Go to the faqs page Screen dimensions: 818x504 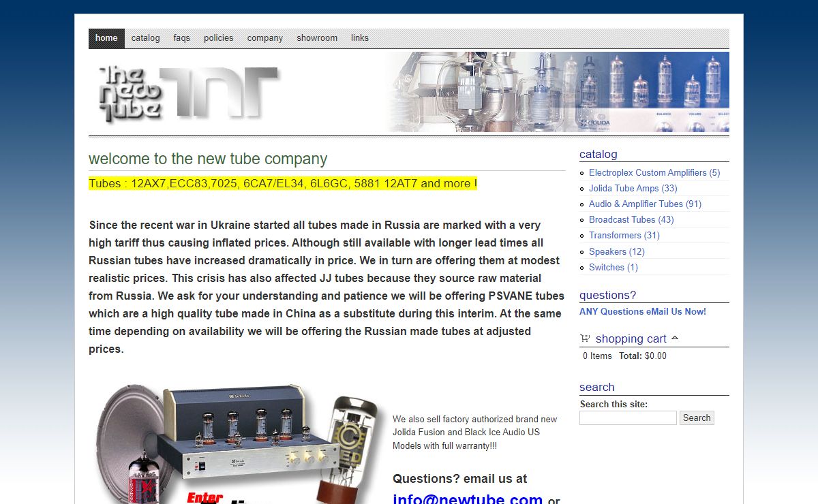(x=181, y=38)
